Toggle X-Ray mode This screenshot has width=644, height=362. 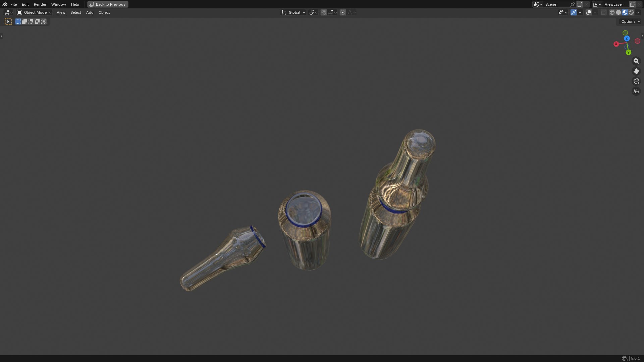pos(604,12)
